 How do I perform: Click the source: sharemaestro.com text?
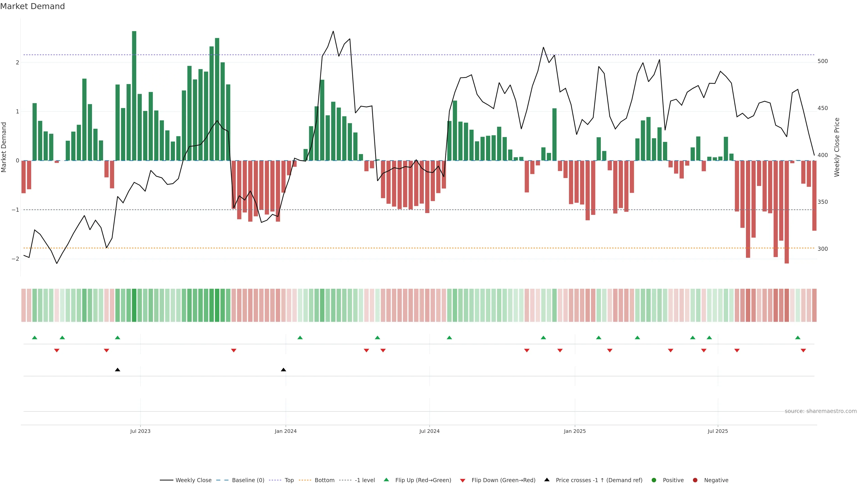pos(821,411)
